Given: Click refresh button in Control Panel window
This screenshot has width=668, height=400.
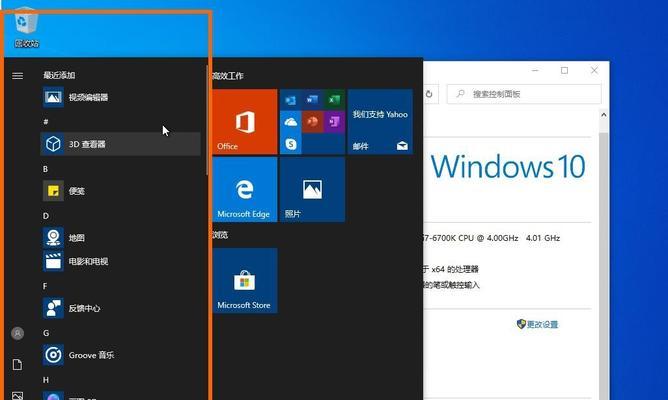Looking at the screenshot, I should point(429,94).
